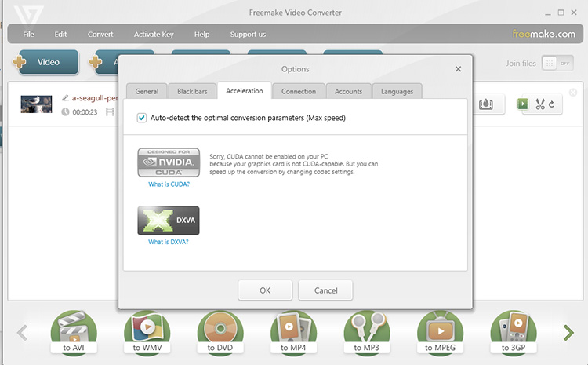Click the Freemake logo icon

28,17
